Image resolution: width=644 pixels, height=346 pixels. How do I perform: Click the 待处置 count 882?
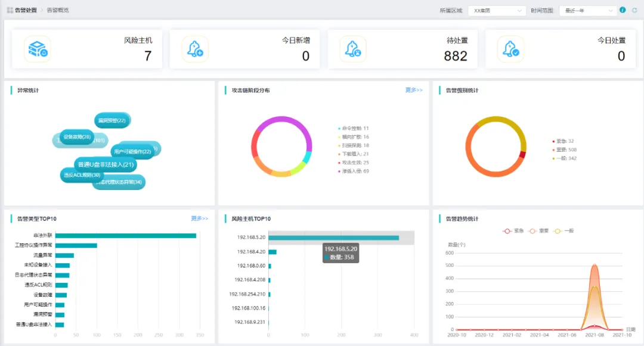456,56
